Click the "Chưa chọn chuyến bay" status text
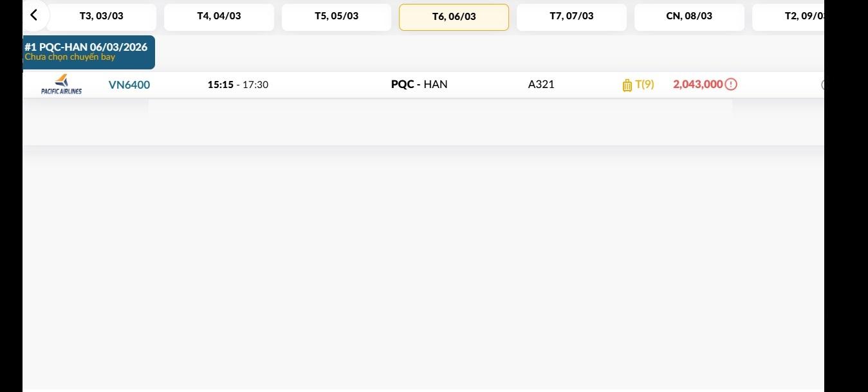 69,57
